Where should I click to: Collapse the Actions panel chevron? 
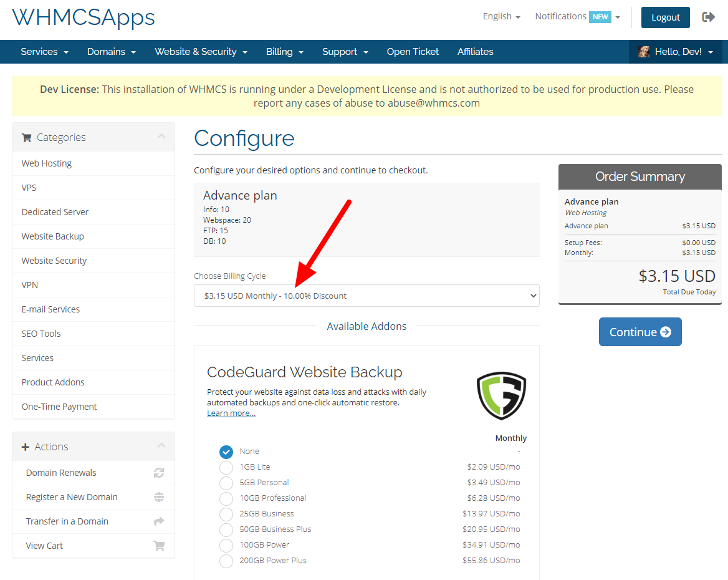[x=161, y=445]
